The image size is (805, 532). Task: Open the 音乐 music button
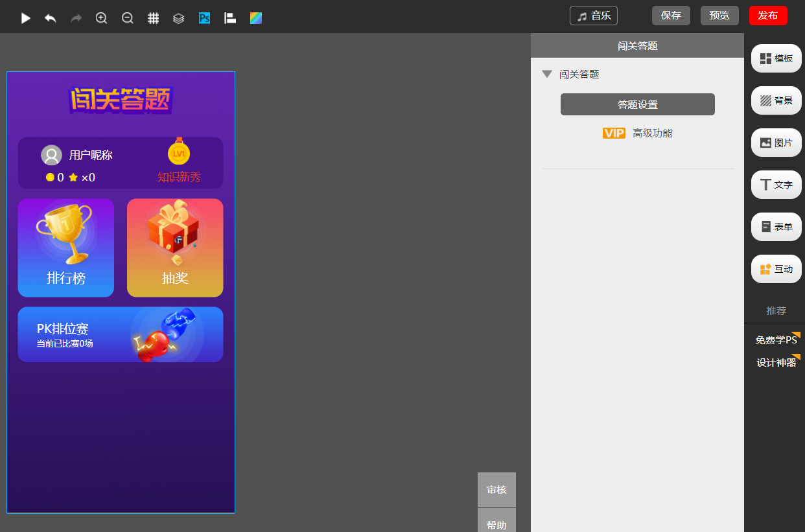point(594,16)
